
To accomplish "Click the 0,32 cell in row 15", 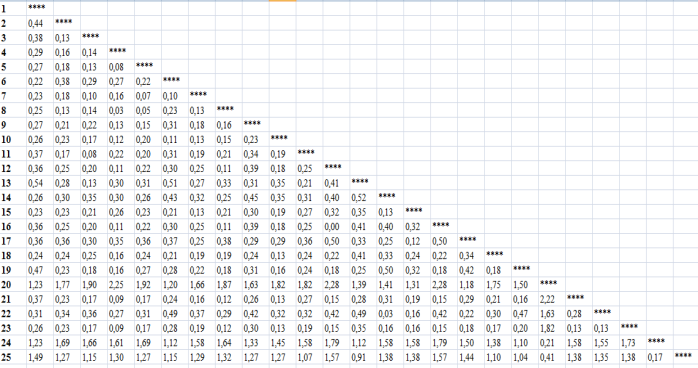I will tap(337, 212).
